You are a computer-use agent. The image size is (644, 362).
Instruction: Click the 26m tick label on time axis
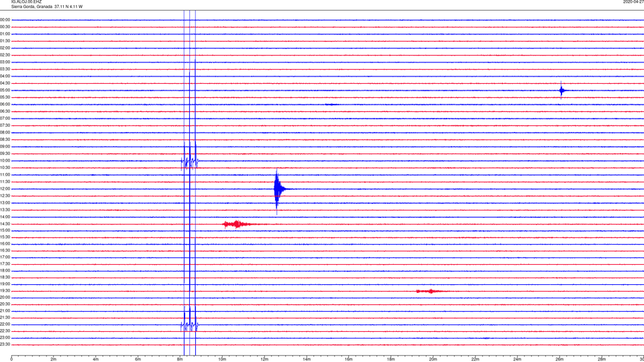click(559, 359)
